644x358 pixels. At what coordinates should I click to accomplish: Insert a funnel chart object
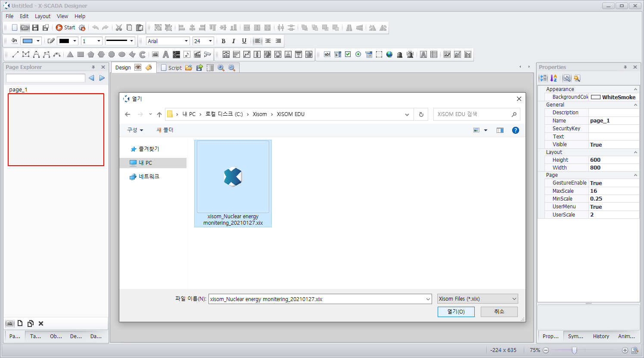click(x=299, y=54)
